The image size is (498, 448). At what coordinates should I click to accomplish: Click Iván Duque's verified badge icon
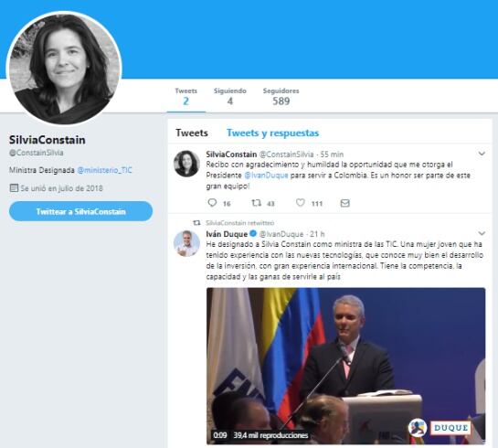253,234
